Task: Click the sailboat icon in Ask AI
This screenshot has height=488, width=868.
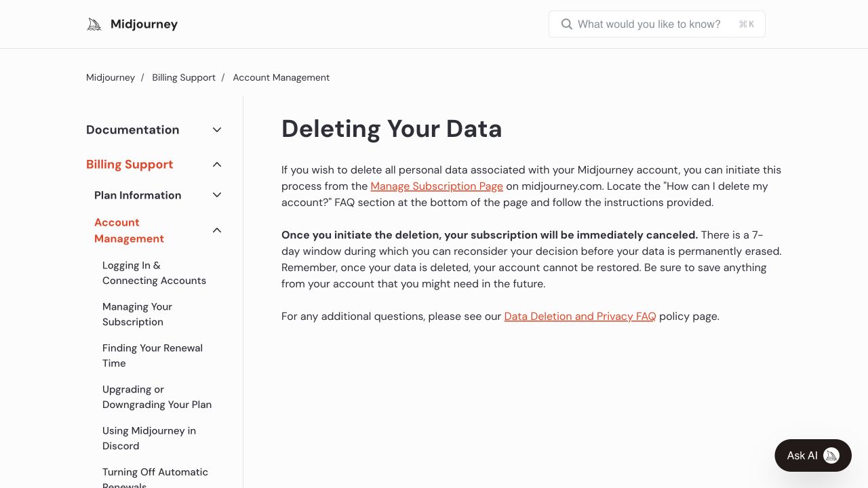Action: [831, 455]
